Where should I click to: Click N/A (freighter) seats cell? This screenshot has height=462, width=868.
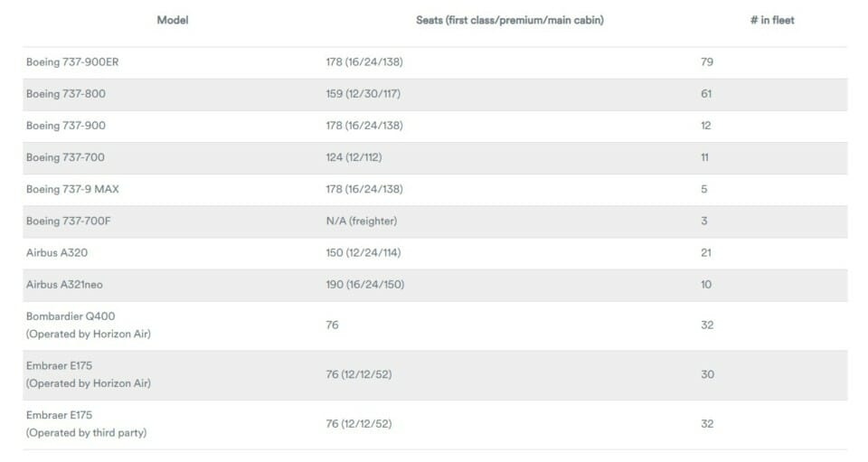pos(362,222)
